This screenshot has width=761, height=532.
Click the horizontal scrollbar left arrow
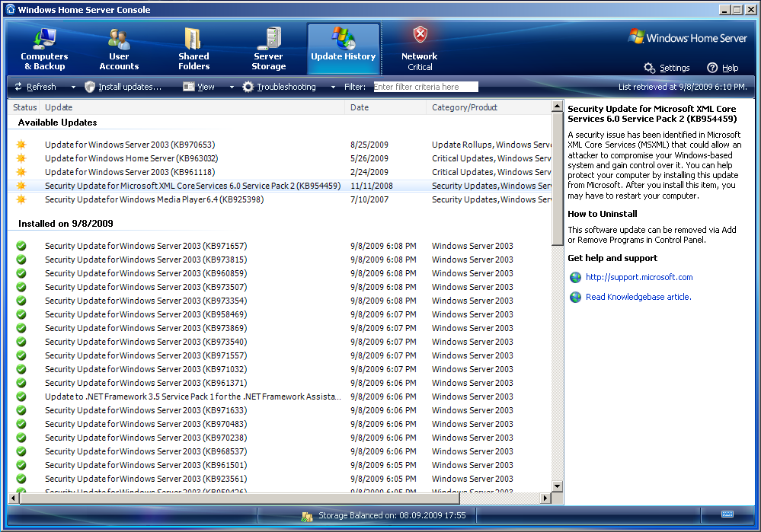14,498
